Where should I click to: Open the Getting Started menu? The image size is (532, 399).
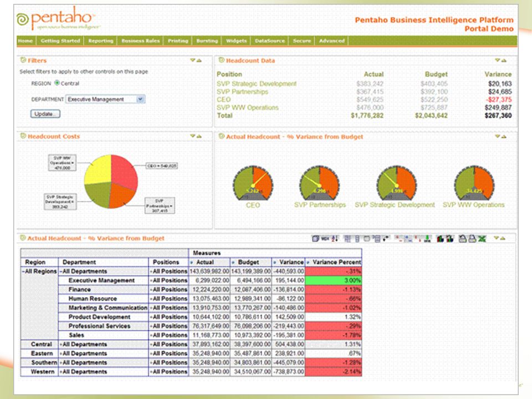(60, 40)
